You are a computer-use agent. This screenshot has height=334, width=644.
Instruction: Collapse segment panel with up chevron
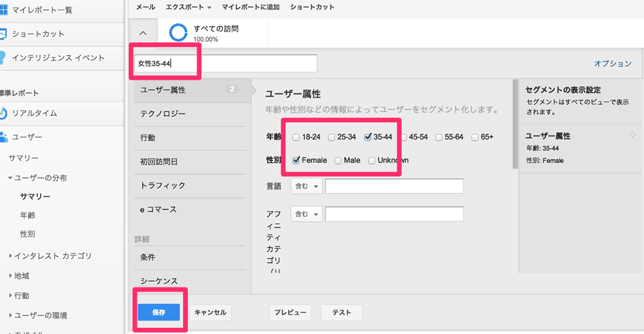144,33
